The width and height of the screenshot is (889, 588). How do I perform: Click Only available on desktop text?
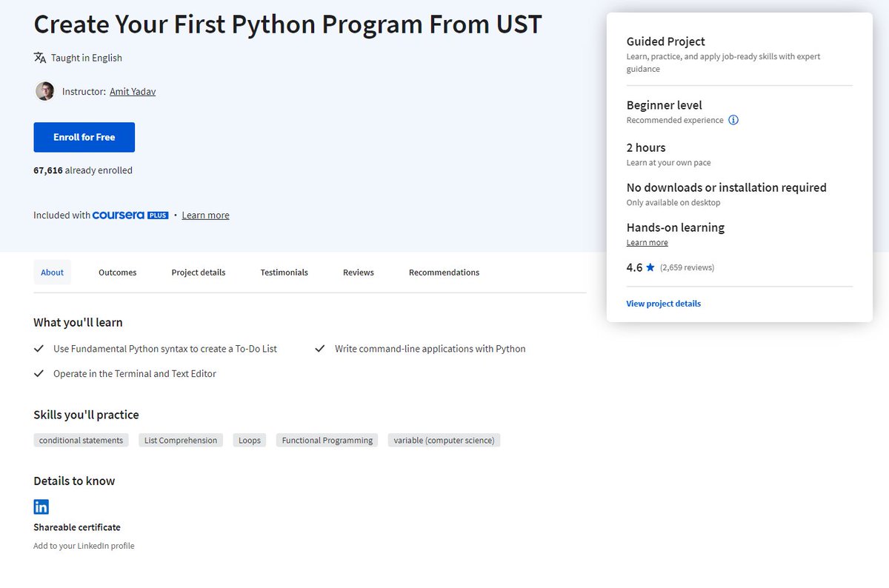[673, 202]
